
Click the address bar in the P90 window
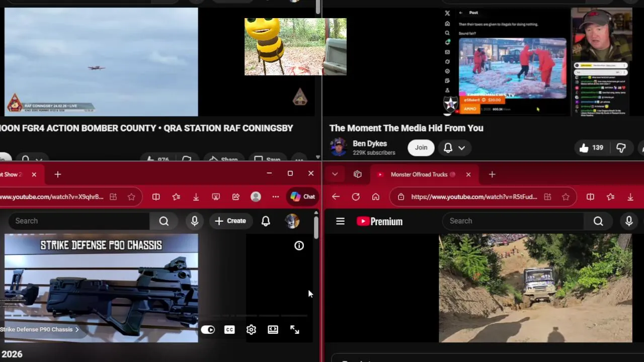(x=52, y=197)
